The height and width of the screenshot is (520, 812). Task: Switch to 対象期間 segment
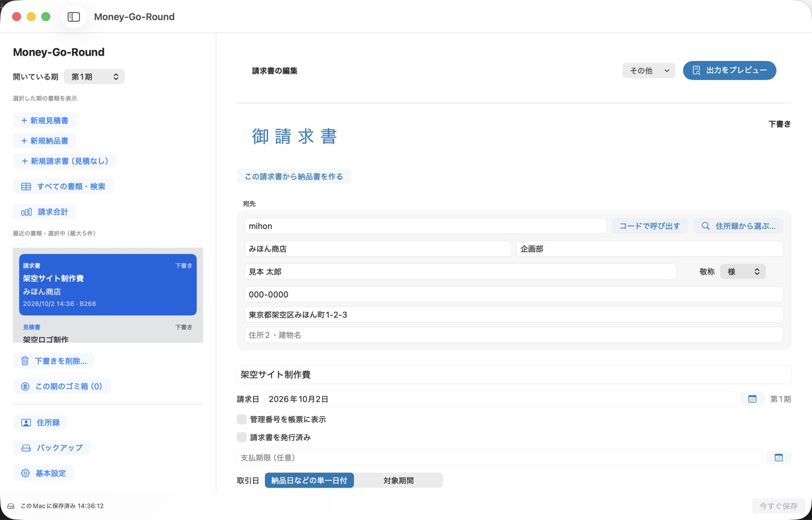pos(398,481)
